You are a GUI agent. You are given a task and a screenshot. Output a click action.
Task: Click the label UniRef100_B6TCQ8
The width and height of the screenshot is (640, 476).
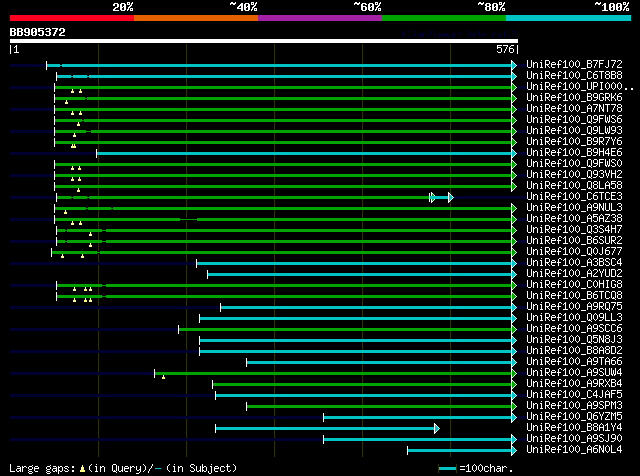tap(574, 296)
